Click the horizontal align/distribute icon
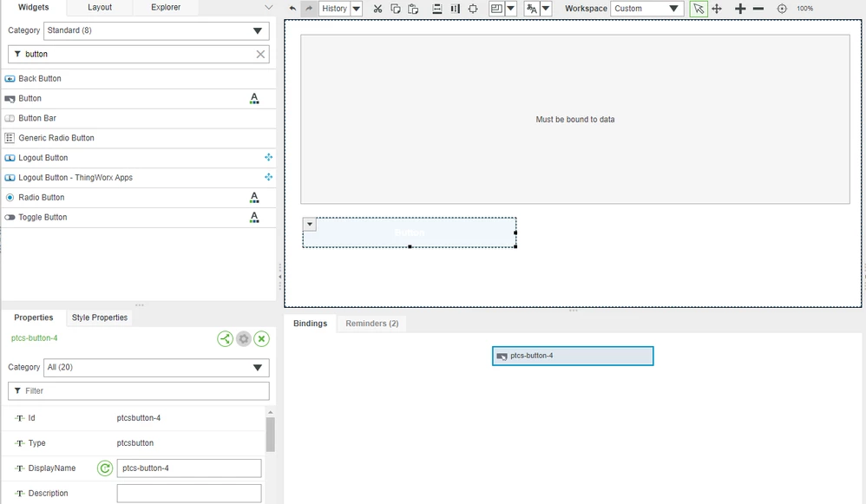Screen dimensions: 866x504 pyautogui.click(x=436, y=9)
